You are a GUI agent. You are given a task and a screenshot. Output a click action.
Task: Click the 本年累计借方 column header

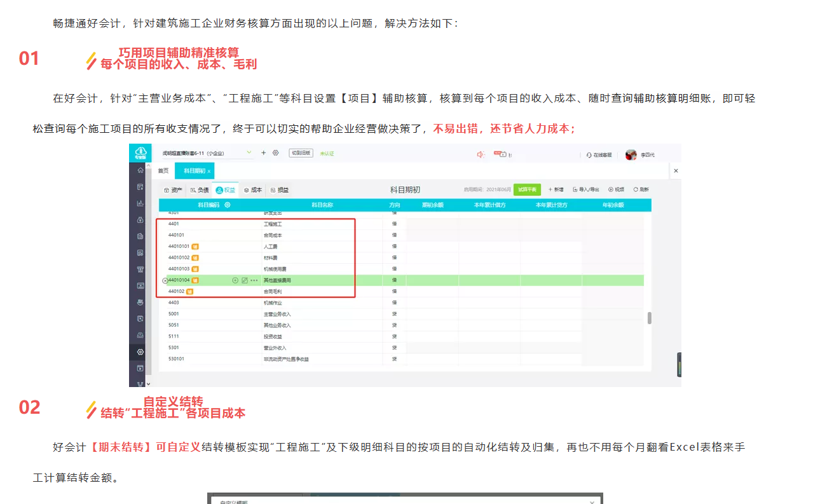pyautogui.click(x=490, y=205)
